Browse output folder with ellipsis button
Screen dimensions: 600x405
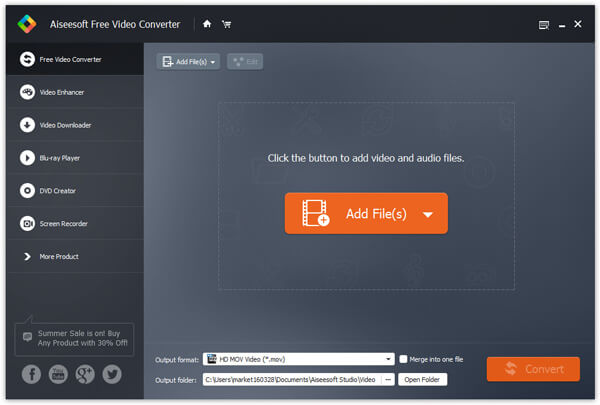tap(386, 380)
